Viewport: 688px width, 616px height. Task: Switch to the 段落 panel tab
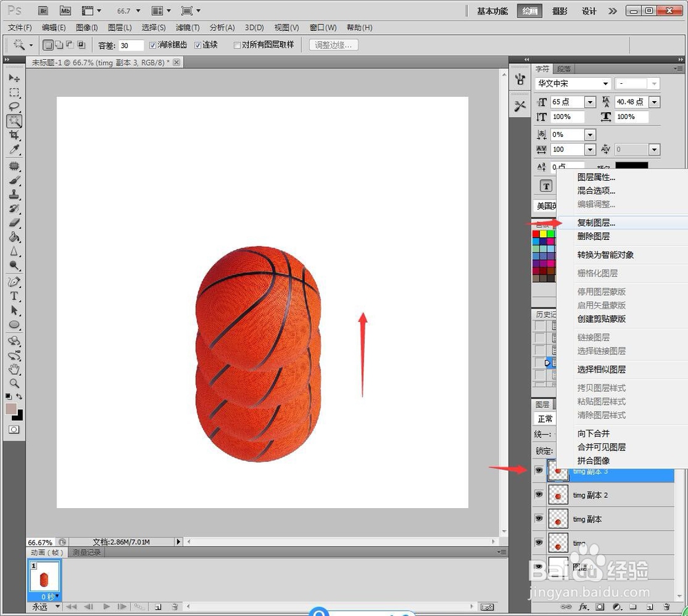coord(563,69)
